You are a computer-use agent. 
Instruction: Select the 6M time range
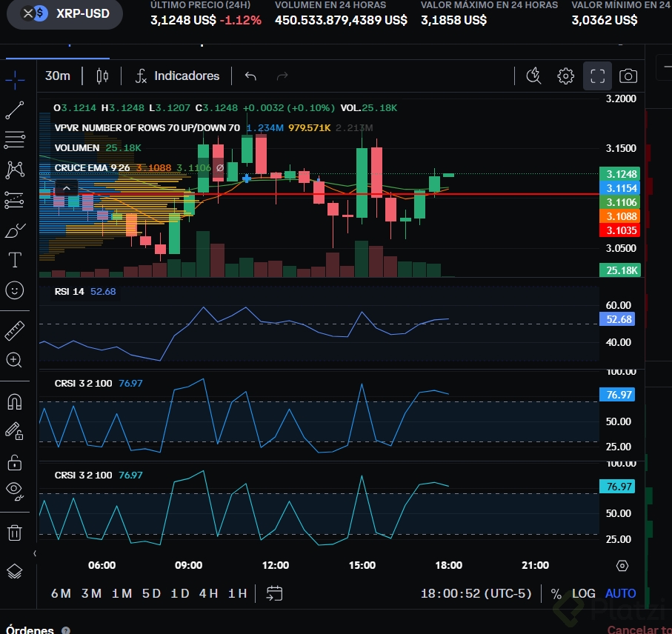coord(61,594)
